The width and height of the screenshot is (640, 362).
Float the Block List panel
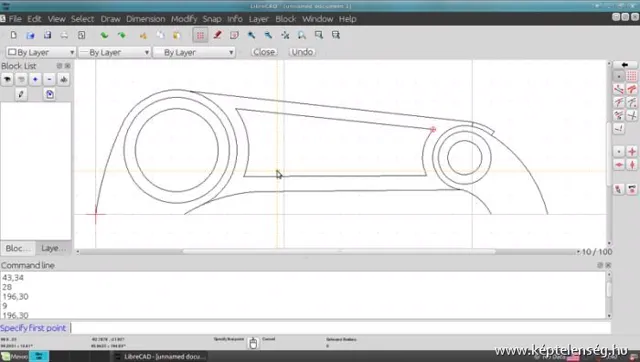pyautogui.click(x=60, y=66)
